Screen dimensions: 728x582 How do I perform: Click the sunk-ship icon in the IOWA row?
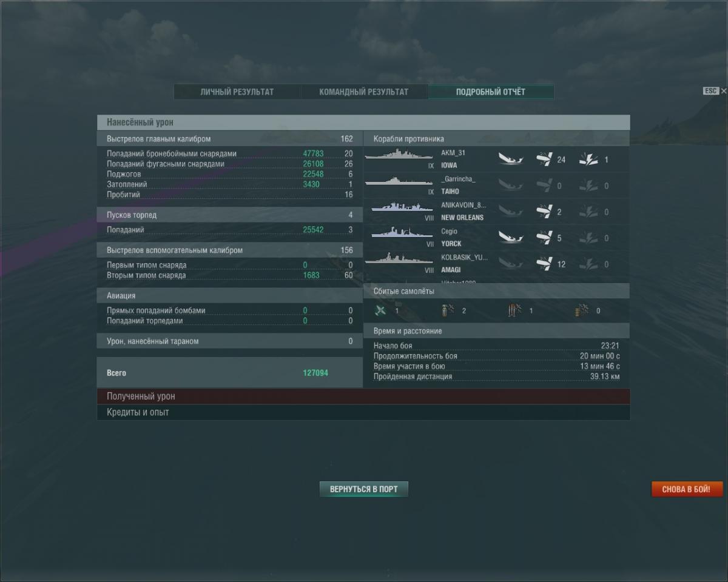[x=511, y=159]
